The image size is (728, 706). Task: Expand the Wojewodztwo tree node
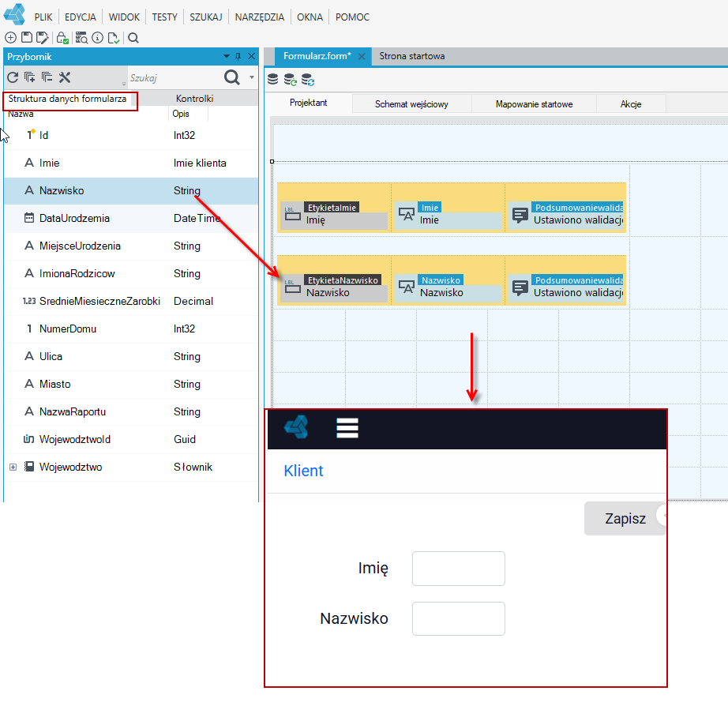(x=13, y=467)
